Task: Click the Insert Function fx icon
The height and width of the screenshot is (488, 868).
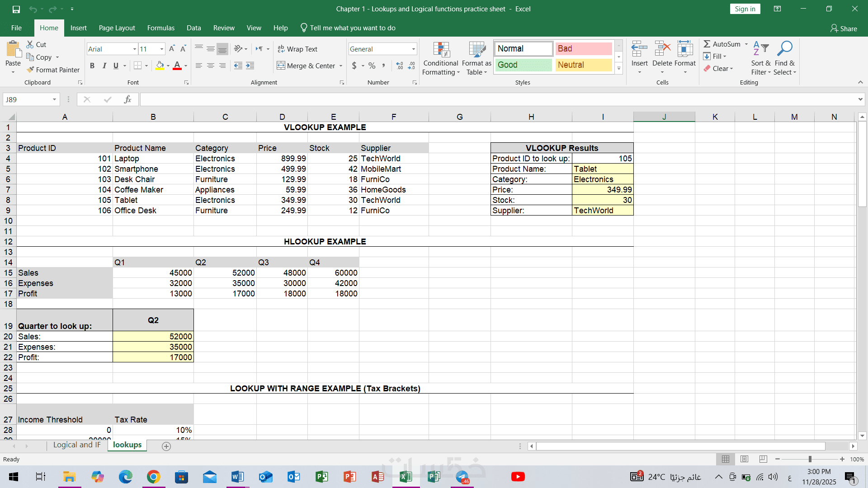Action: point(127,99)
